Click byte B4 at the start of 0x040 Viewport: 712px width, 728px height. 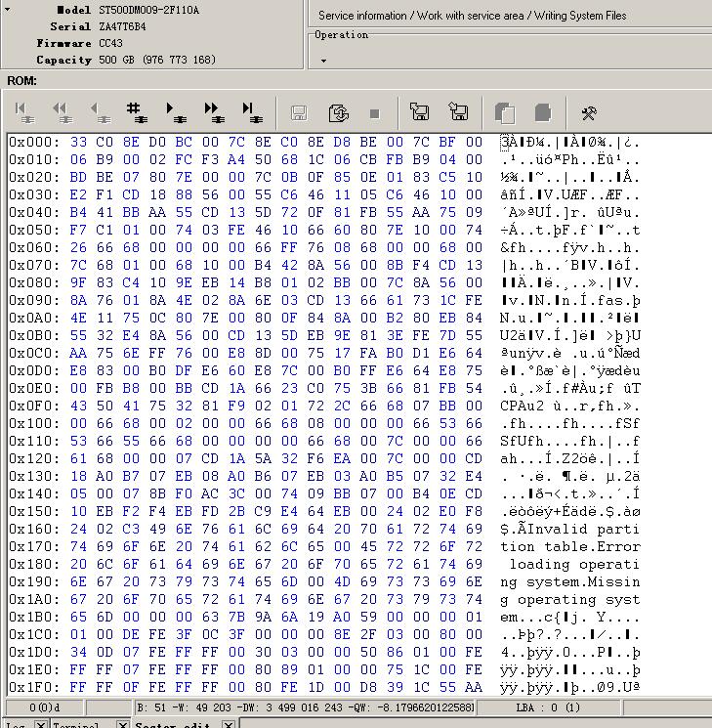pyautogui.click(x=78, y=213)
